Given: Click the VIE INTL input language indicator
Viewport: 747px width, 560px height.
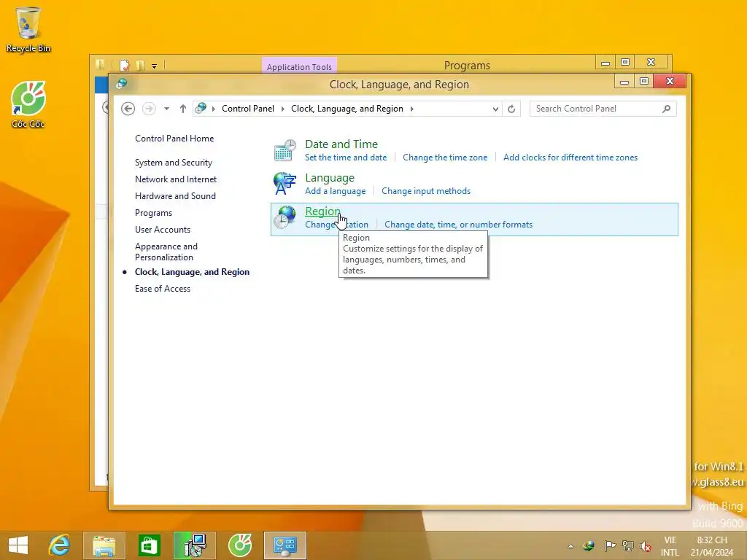Looking at the screenshot, I should pyautogui.click(x=670, y=545).
